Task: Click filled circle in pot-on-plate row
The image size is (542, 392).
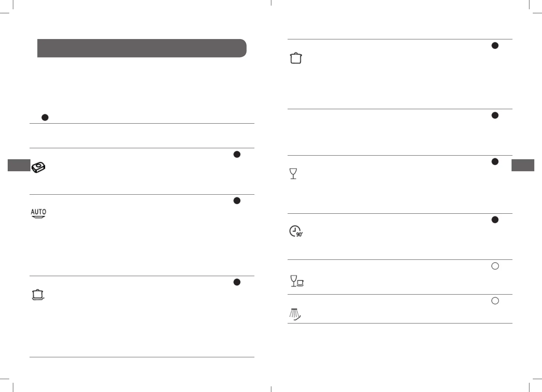Action: point(237,282)
